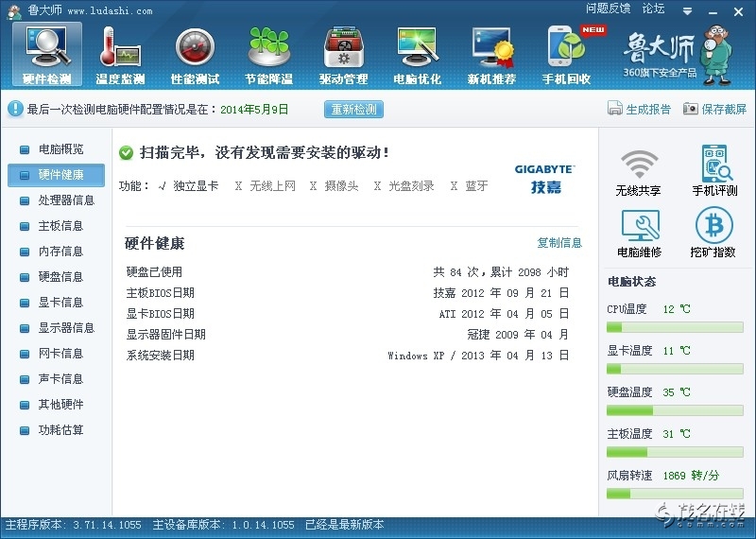Viewport: 756px width, 539px height.
Task: Click 主设备库版本 1.0.14.1055 in status bar
Action: pyautogui.click(x=223, y=525)
